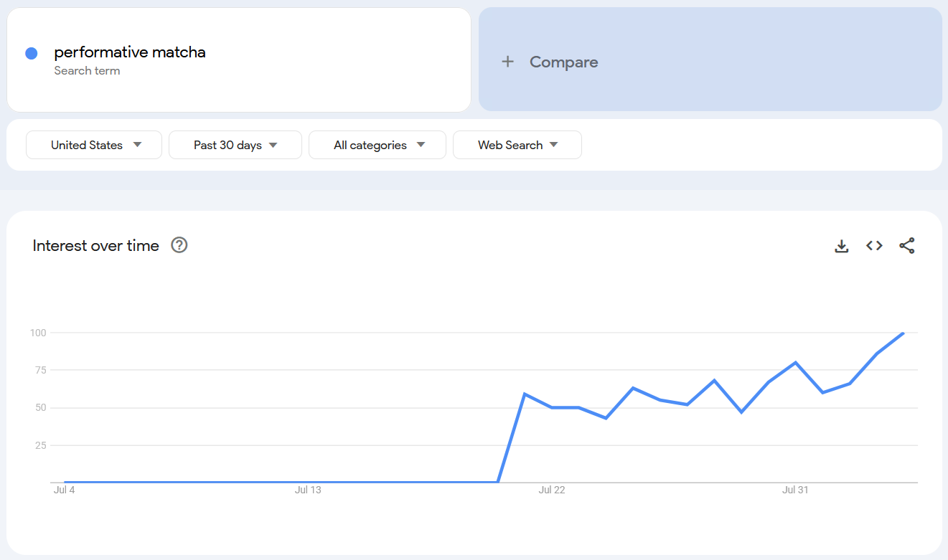Open the Web Search type dropdown

tap(517, 145)
